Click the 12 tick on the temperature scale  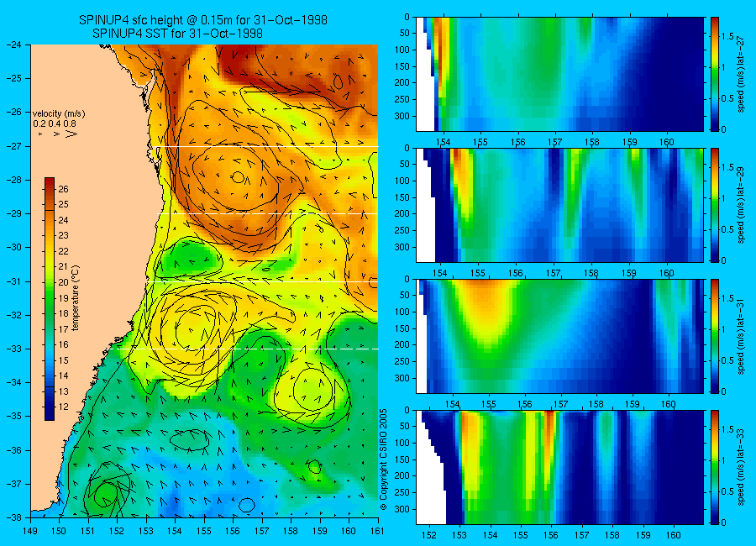pyautogui.click(x=63, y=407)
